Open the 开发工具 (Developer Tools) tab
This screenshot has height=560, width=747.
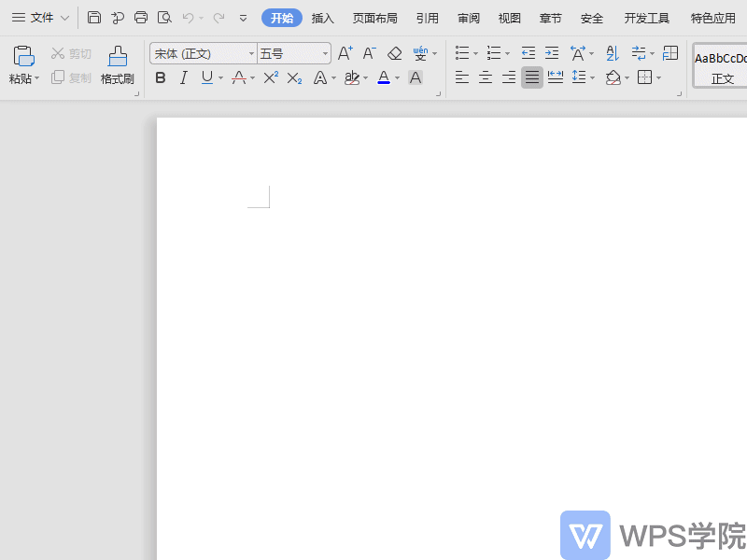pyautogui.click(x=646, y=18)
